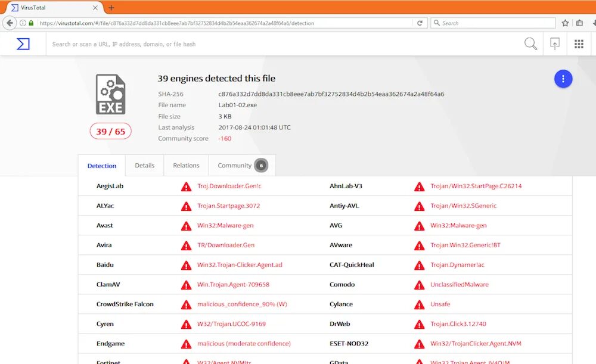The width and height of the screenshot is (596, 364).
Task: Click the AhnLab-V3 warning triangle icon
Action: click(419, 186)
